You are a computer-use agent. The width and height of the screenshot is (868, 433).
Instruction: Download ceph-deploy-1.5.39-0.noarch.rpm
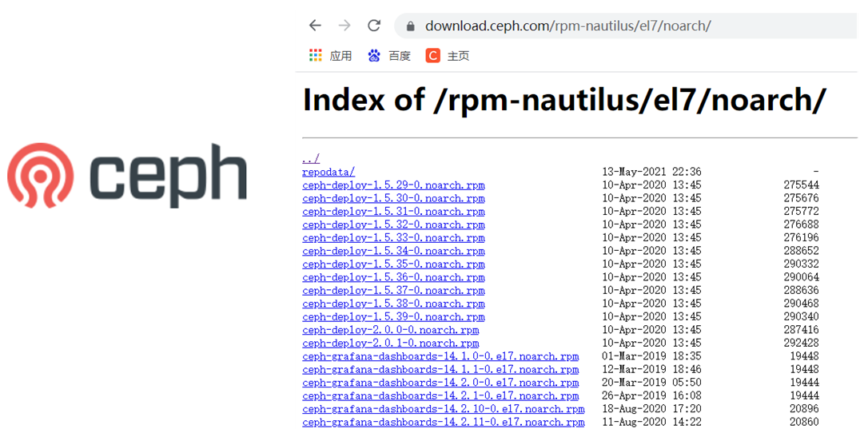(393, 317)
